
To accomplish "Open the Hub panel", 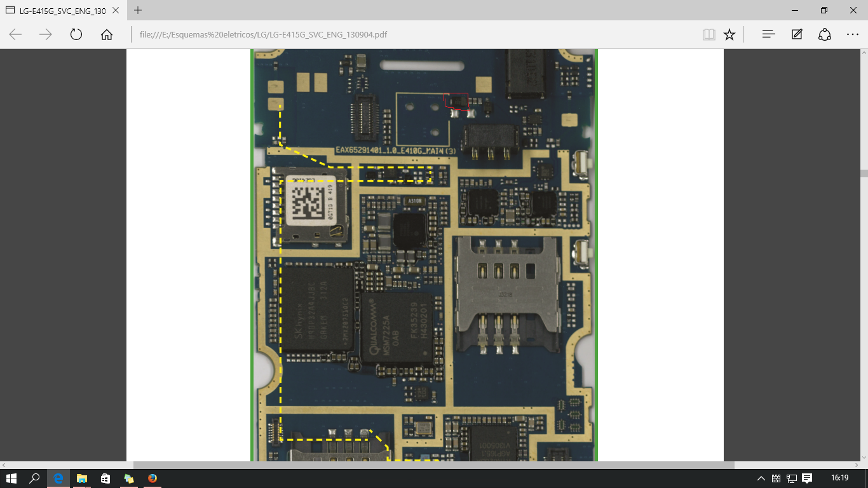I will pos(768,34).
